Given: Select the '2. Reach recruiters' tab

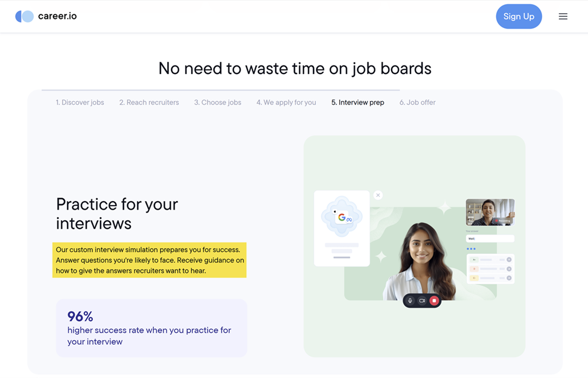Looking at the screenshot, I should (149, 102).
